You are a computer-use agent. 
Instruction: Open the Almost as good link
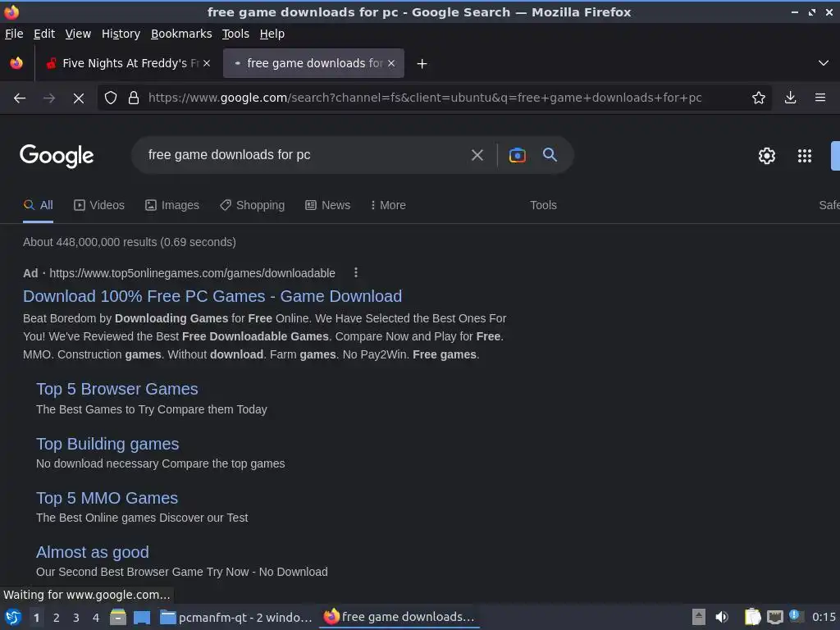[92, 552]
